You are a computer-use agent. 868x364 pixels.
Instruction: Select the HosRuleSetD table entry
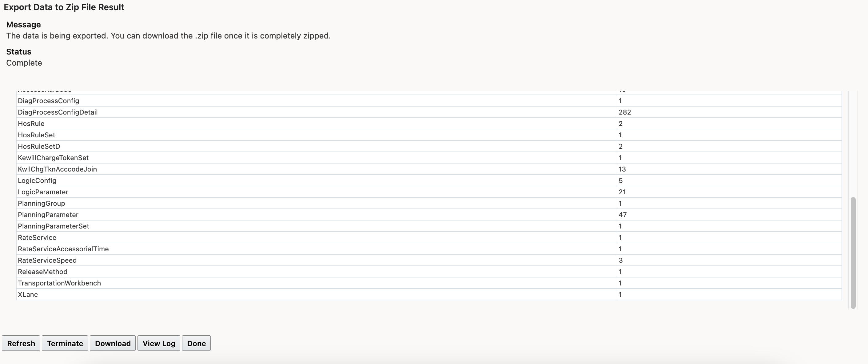(429, 146)
